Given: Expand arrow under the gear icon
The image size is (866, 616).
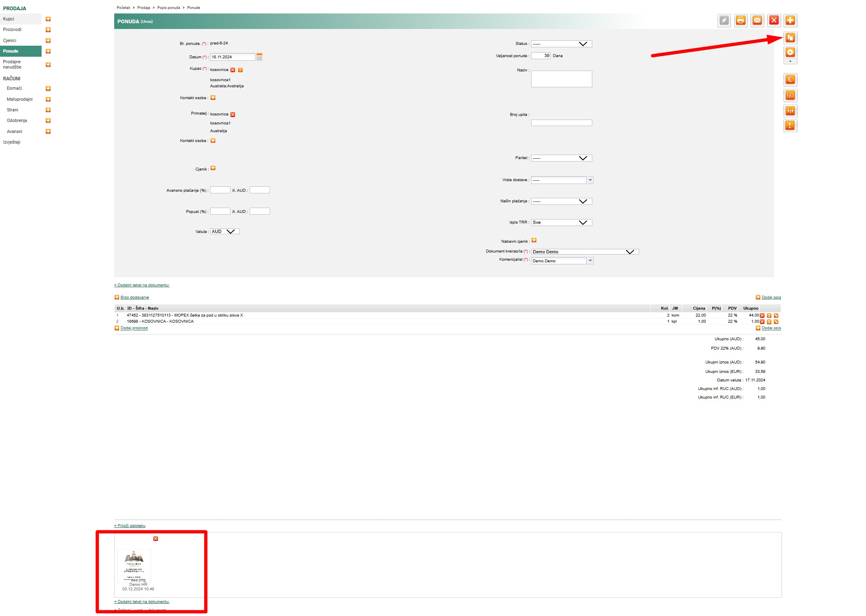Looking at the screenshot, I should (790, 62).
